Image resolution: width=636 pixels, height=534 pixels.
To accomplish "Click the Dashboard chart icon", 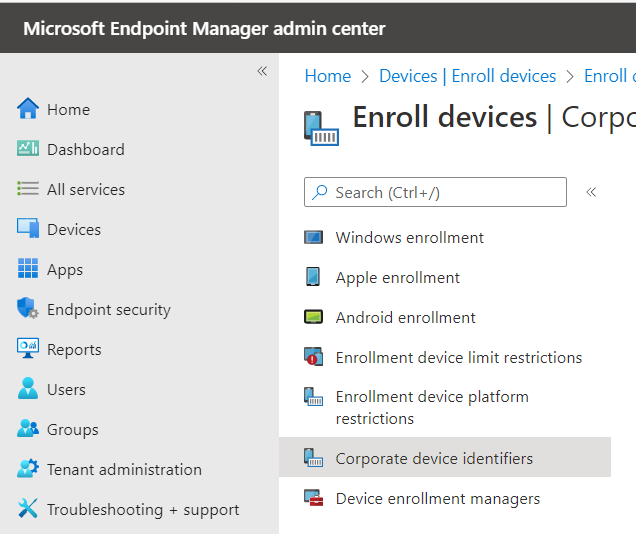I will pos(28,148).
